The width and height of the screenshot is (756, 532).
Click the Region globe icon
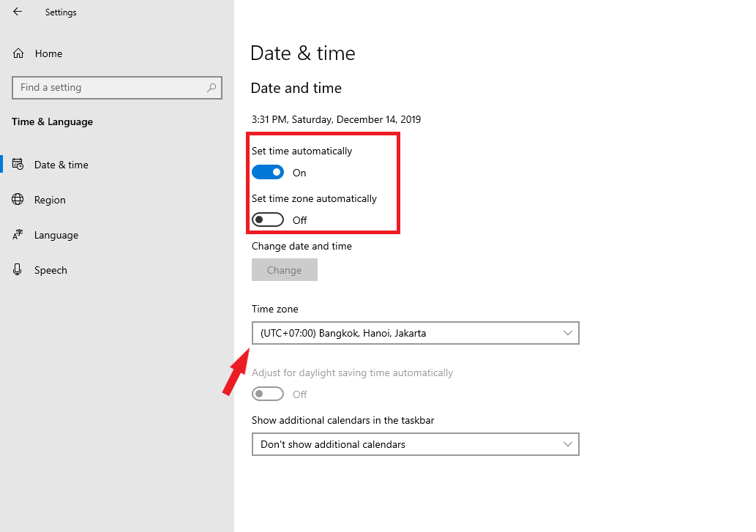tap(18, 200)
